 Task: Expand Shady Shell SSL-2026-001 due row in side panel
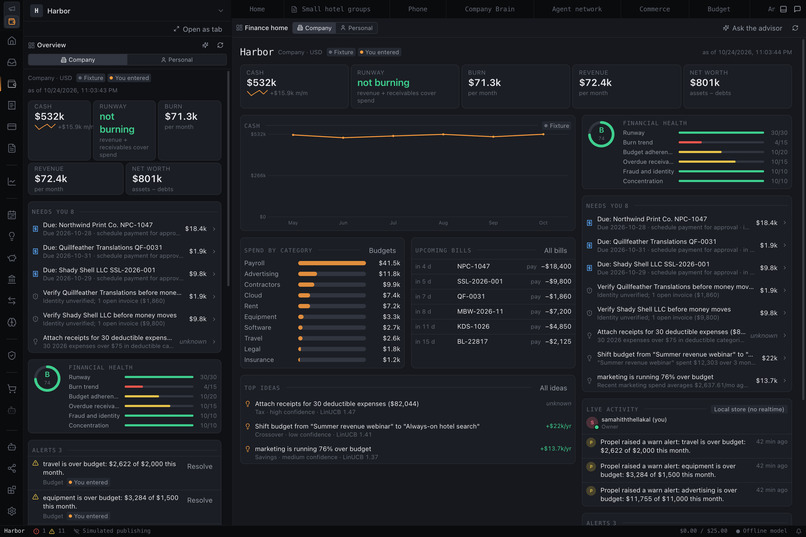(124, 274)
